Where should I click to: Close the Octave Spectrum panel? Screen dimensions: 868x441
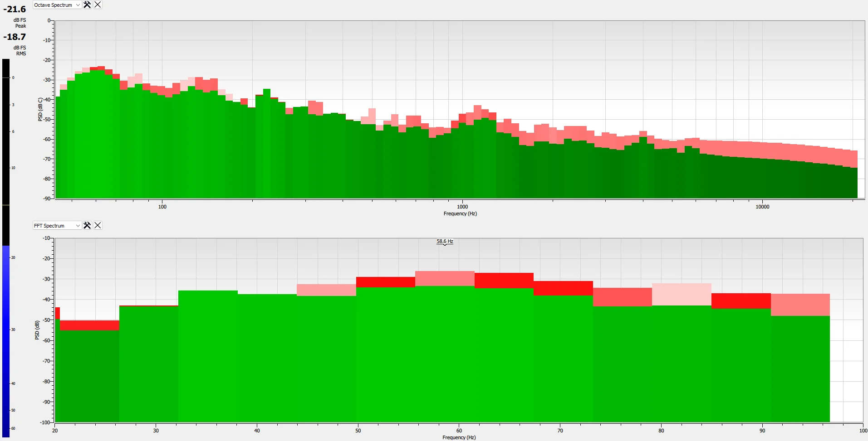tap(98, 5)
